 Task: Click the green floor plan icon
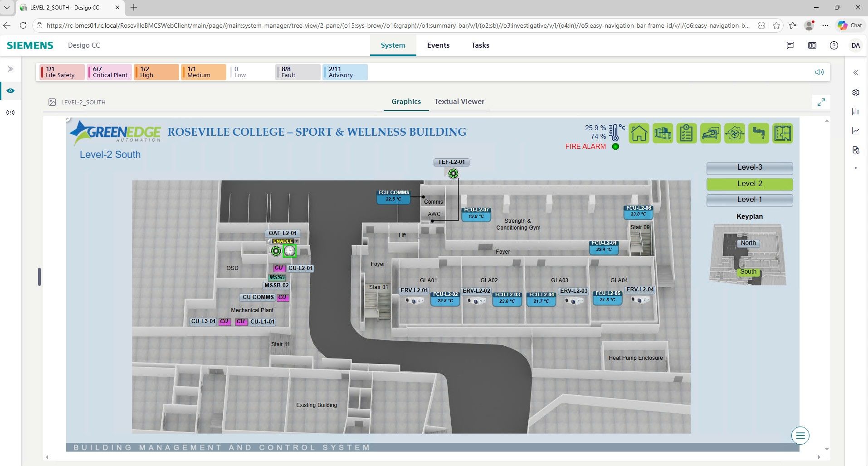tap(782, 133)
